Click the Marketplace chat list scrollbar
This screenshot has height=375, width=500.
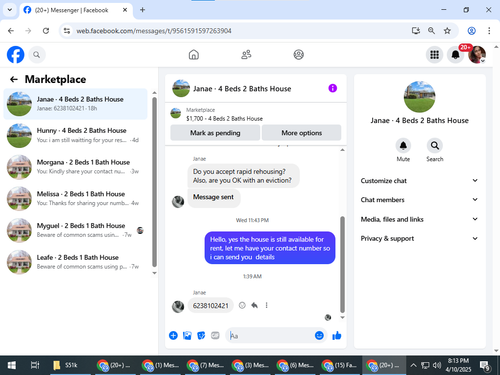pyautogui.click(x=154, y=182)
